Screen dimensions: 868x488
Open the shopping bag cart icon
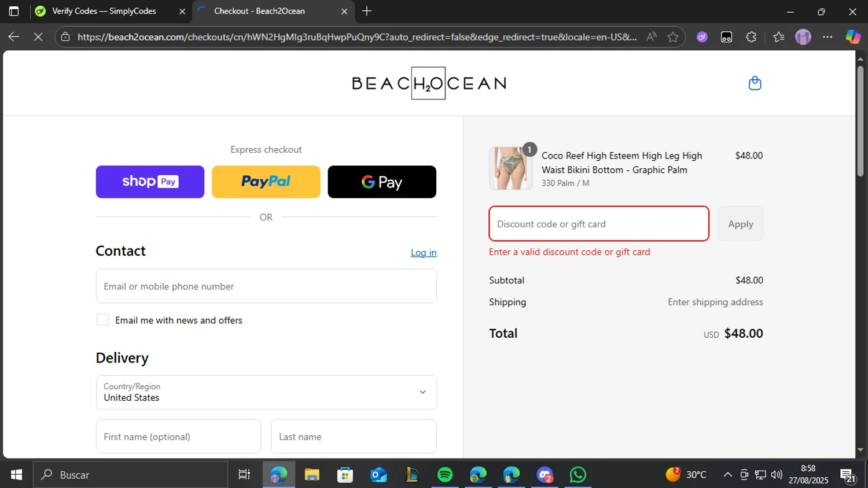(755, 83)
